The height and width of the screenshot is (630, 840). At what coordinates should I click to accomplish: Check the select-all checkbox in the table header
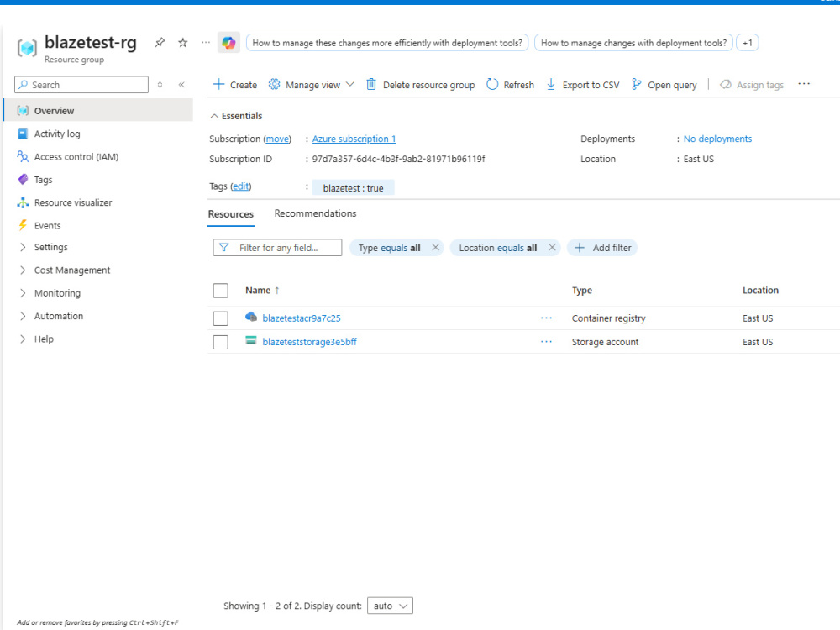pyautogui.click(x=221, y=291)
